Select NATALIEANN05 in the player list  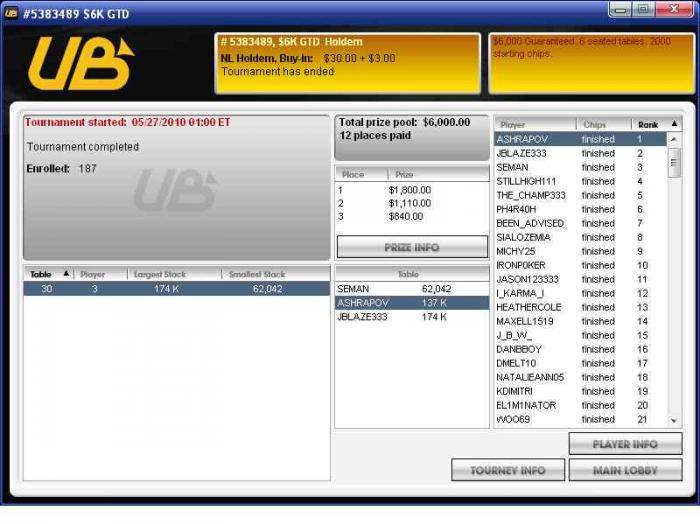pyautogui.click(x=580, y=377)
